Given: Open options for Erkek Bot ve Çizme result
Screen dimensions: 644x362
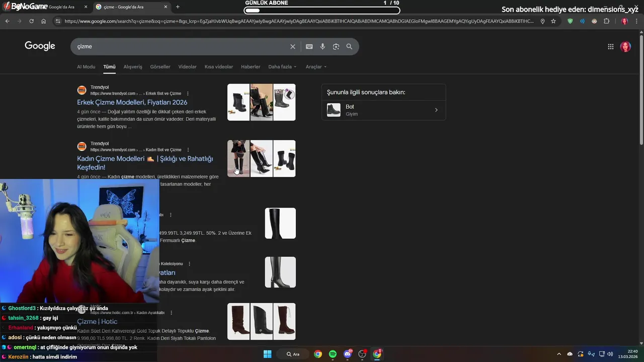Looking at the screenshot, I should tap(188, 94).
